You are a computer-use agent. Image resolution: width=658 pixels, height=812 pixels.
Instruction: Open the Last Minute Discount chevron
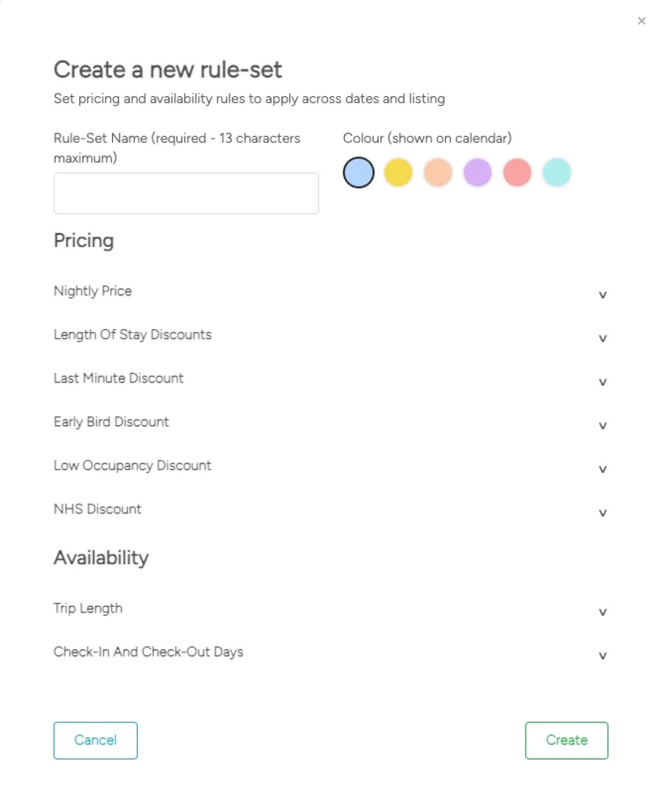[x=602, y=382]
